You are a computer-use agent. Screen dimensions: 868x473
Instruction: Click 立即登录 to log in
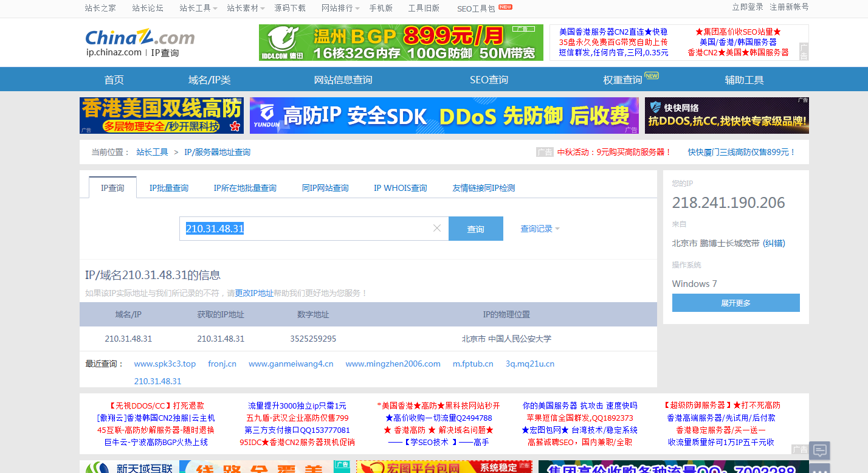[748, 7]
